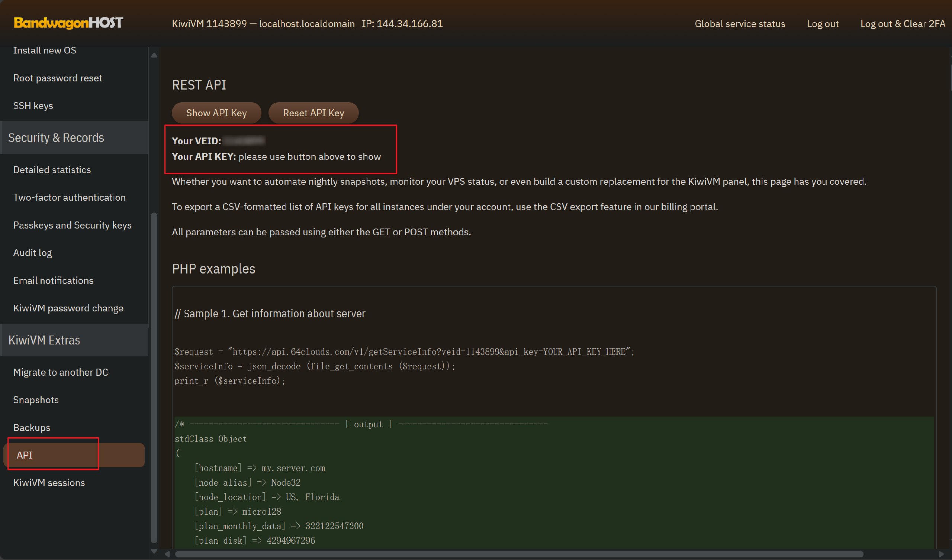The image size is (952, 560).
Task: Select the Security & Records section header
Action: click(74, 138)
